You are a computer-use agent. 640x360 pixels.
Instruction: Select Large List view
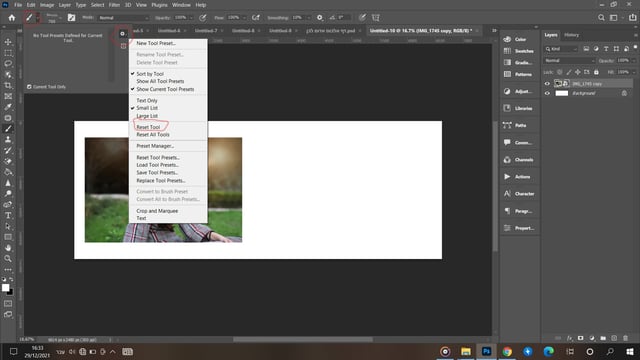click(147, 116)
